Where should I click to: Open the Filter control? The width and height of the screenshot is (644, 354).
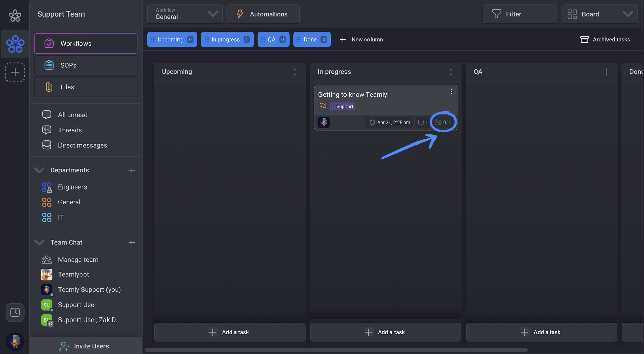click(x=520, y=14)
